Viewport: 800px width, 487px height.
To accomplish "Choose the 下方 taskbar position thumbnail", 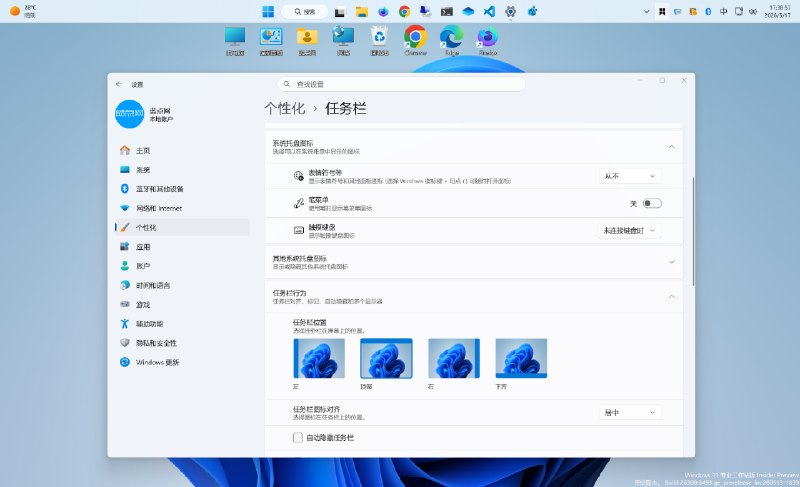I will 521,358.
